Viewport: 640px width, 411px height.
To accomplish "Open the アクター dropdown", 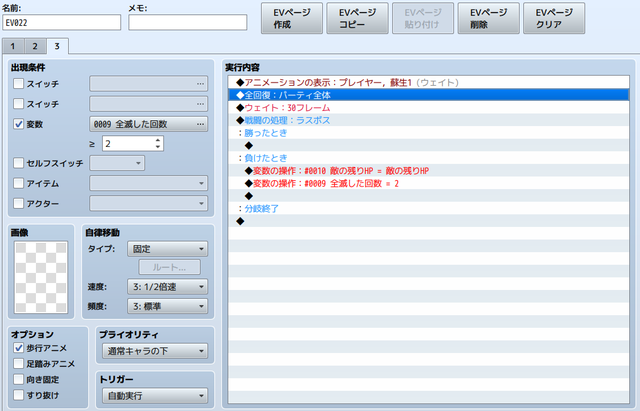I will (x=149, y=203).
